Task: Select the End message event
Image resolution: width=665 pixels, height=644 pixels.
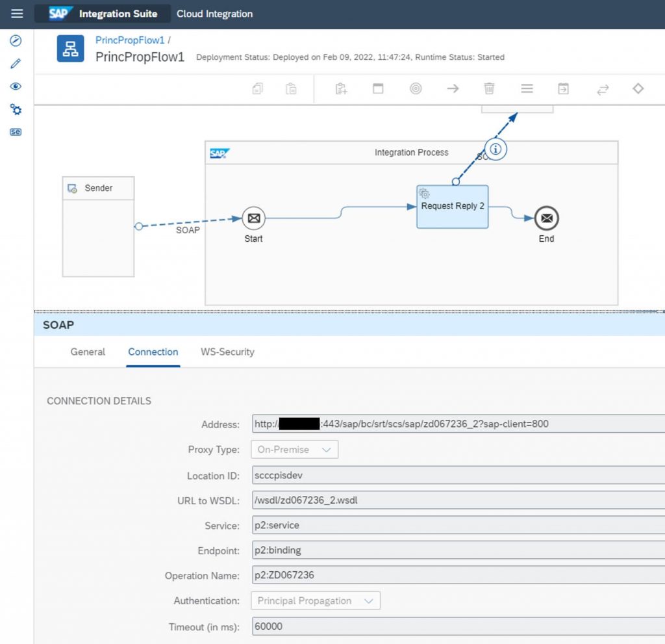Action: [x=547, y=218]
